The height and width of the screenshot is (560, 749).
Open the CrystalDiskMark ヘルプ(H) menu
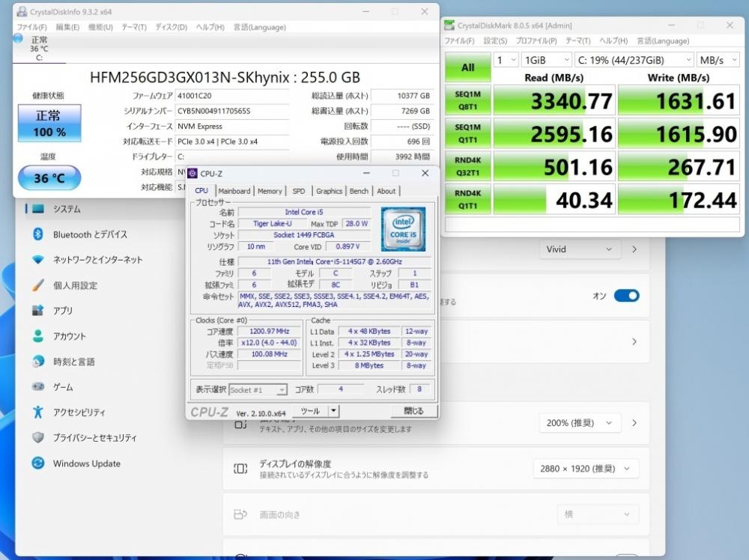[613, 41]
